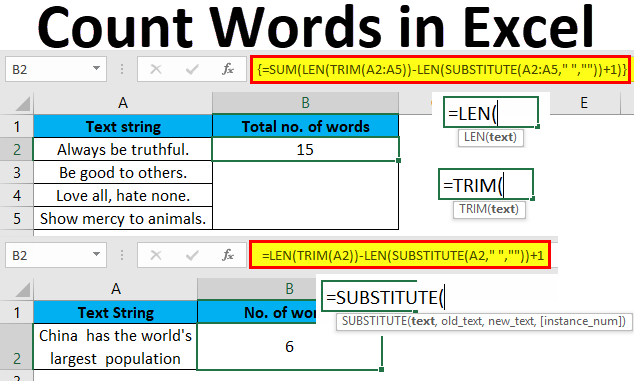
Task: Click the LEN(text) tooltip
Action: pyautogui.click(x=490, y=138)
